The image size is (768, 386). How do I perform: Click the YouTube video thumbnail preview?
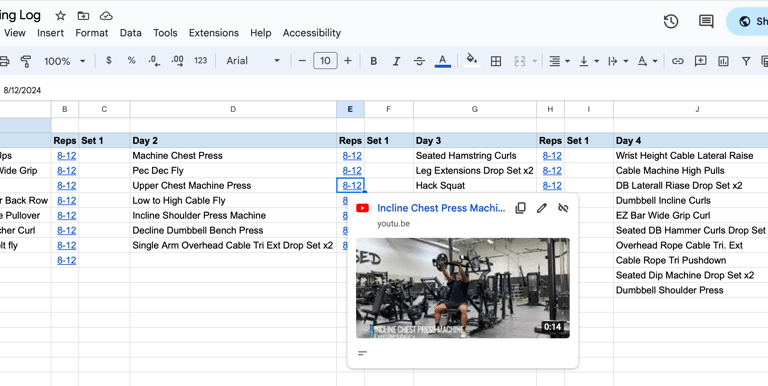462,288
